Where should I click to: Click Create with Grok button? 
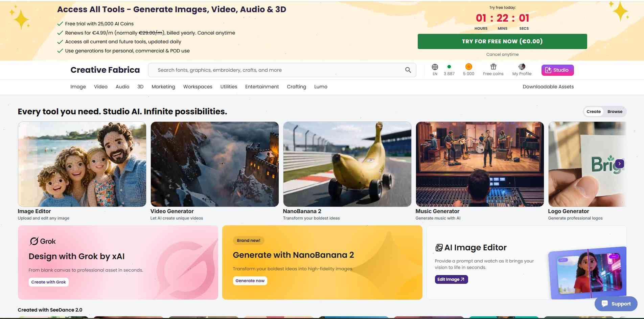tap(49, 282)
